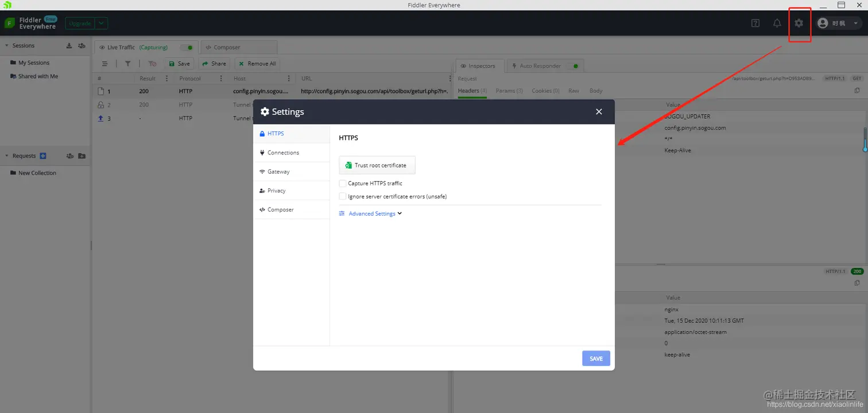The height and width of the screenshot is (413, 868).
Task: Click the lock icon of session 2
Action: click(x=101, y=105)
